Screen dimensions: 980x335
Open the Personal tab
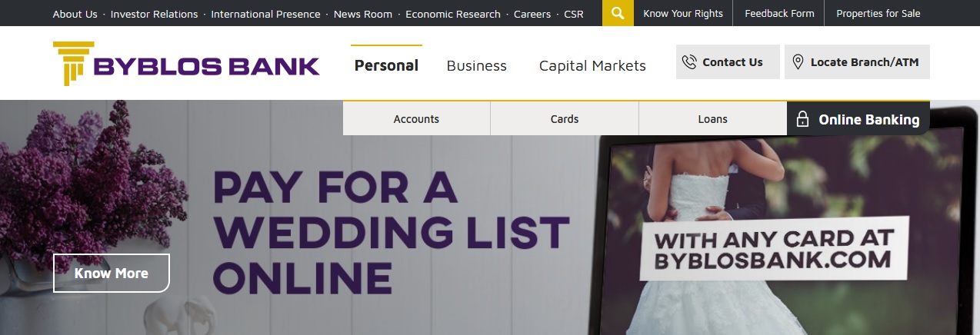386,65
